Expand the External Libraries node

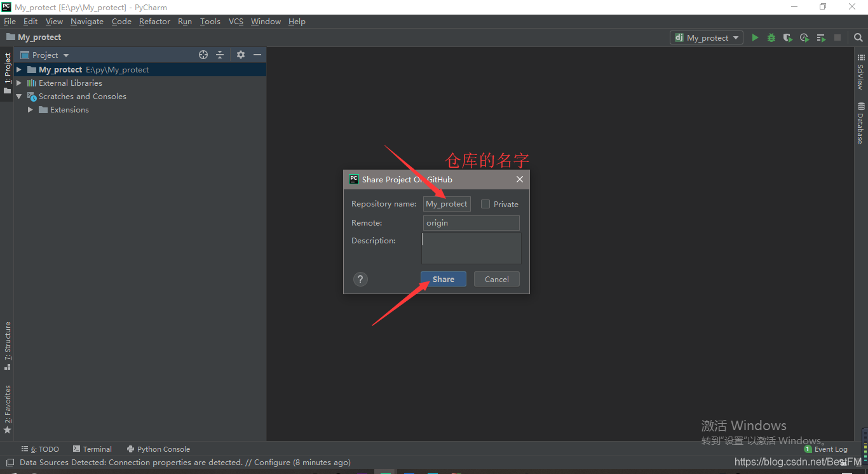(x=19, y=83)
